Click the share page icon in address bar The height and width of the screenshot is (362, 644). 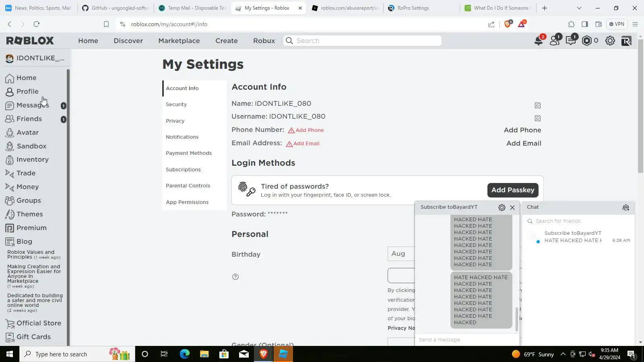[x=491, y=24]
